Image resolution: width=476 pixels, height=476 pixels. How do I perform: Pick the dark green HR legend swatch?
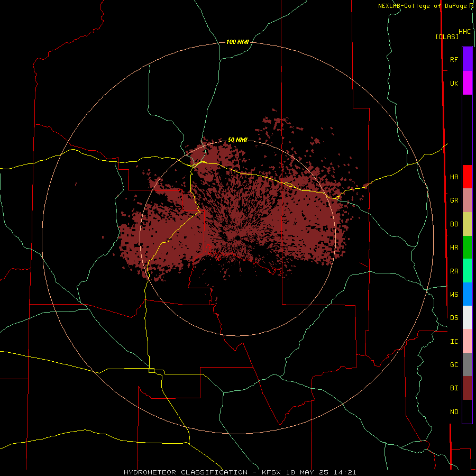[x=467, y=248]
